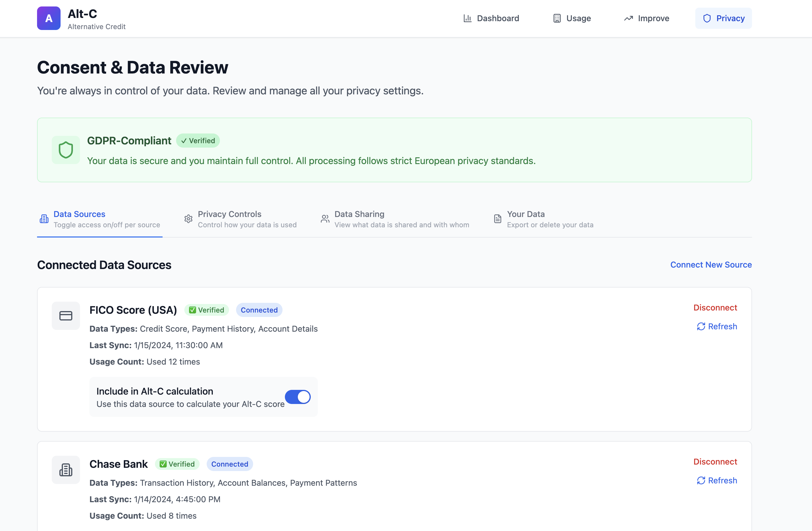Open the Dashboard nav item
Viewport: 812px width, 531px height.
click(x=491, y=18)
